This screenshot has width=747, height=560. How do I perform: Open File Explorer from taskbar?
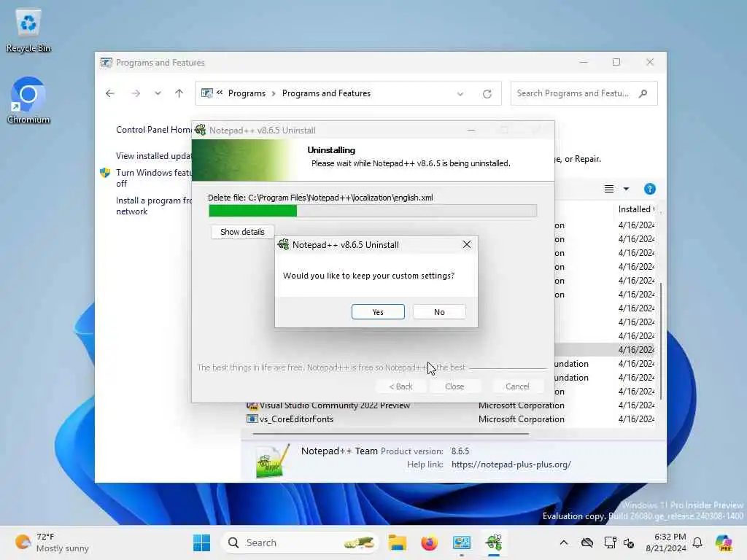point(397,542)
